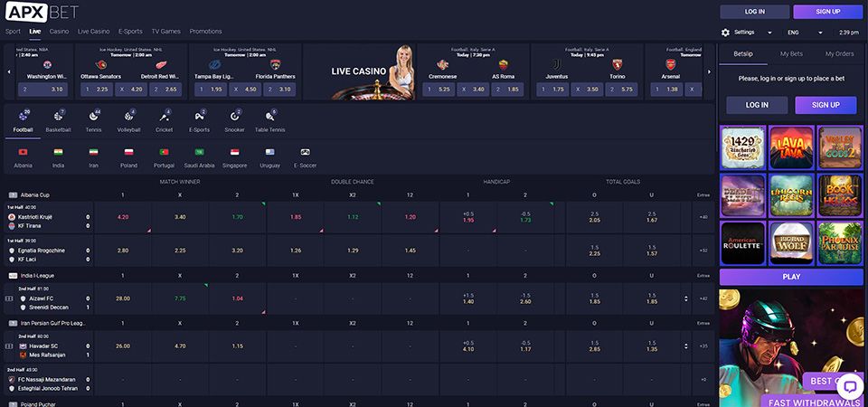The width and height of the screenshot is (868, 407).
Task: Slide featured matches carousel left
Action: 9,72
